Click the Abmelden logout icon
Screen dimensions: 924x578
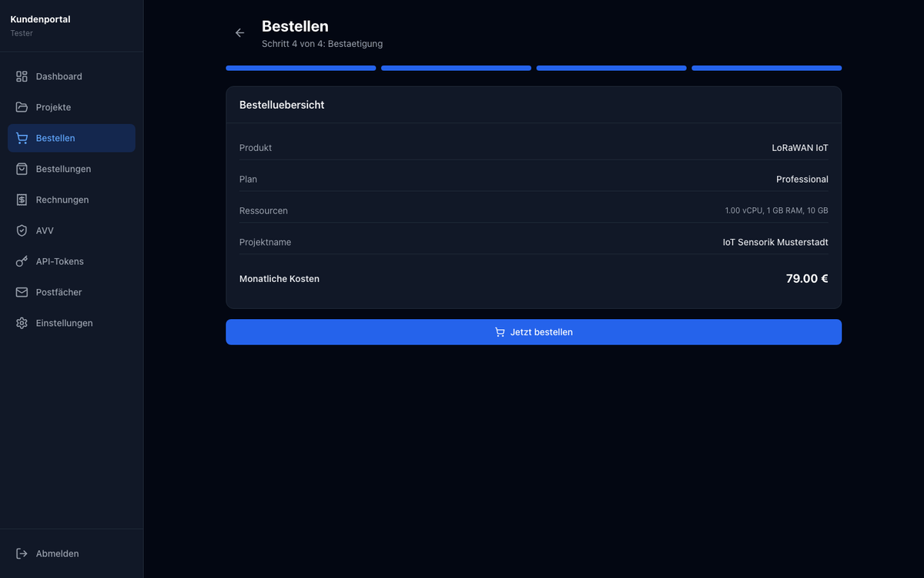click(22, 553)
